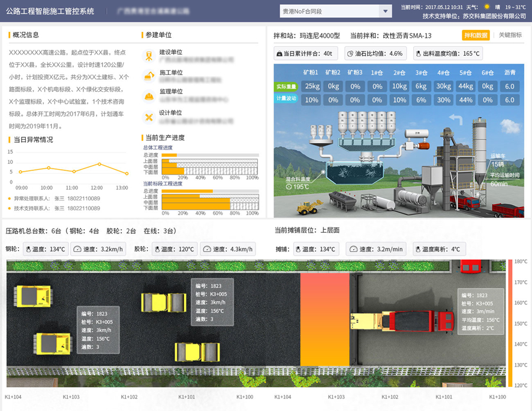Click the 设计单位 crossed tools icon
This screenshot has height=411, width=532.
[x=149, y=116]
